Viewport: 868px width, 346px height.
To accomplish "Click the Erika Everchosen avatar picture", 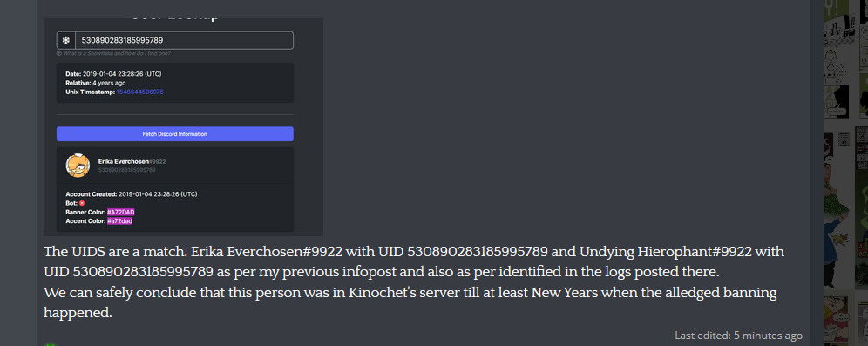I will (78, 166).
